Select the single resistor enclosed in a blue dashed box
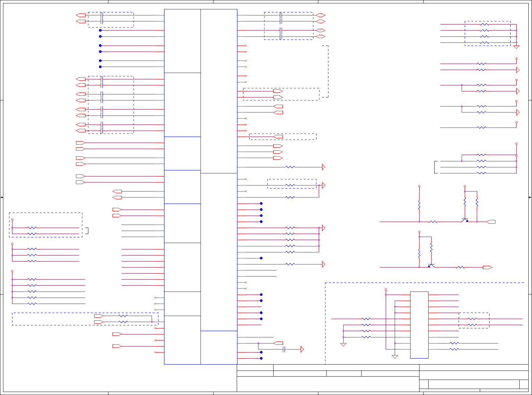This screenshot has width=532, height=395. coord(290,185)
